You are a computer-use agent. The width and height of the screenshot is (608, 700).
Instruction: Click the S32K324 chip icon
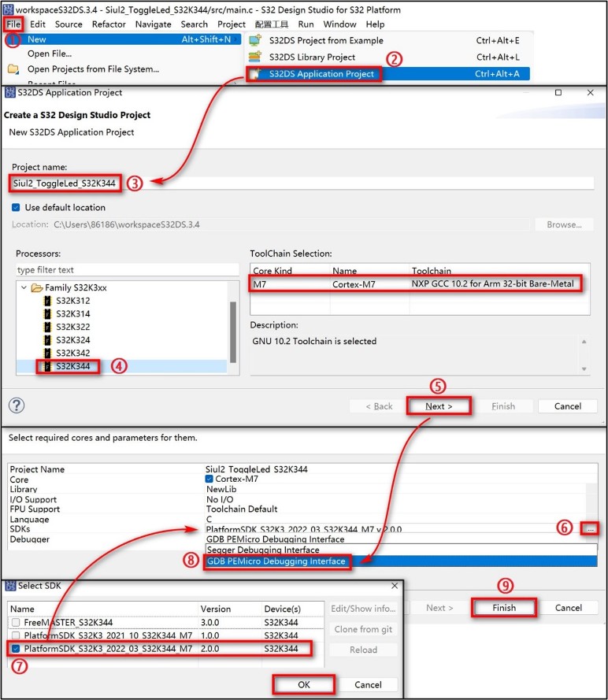[x=47, y=340]
